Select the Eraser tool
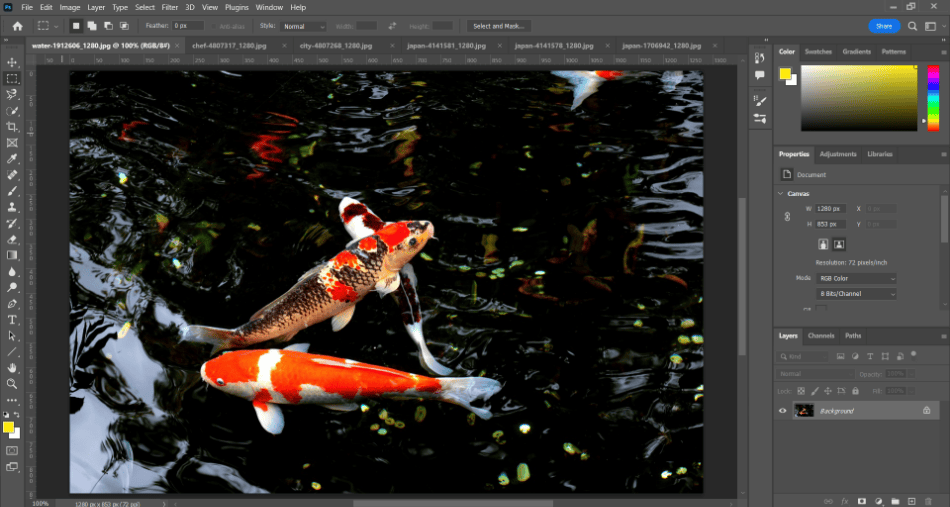The height and width of the screenshot is (507, 950). [12, 239]
